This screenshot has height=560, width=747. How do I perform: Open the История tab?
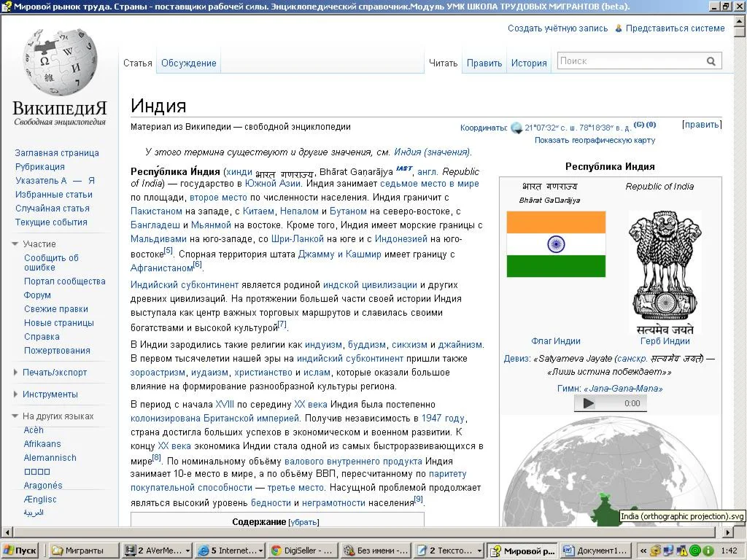pos(529,63)
